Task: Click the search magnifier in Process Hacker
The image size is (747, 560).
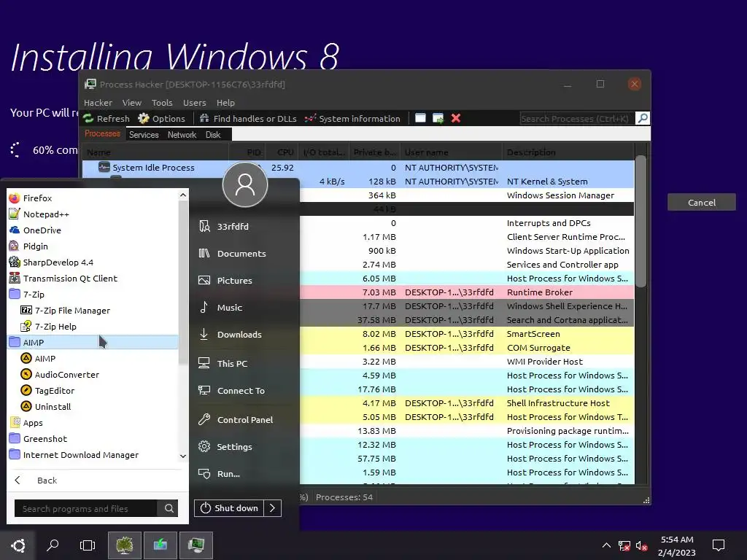Action: (642, 118)
